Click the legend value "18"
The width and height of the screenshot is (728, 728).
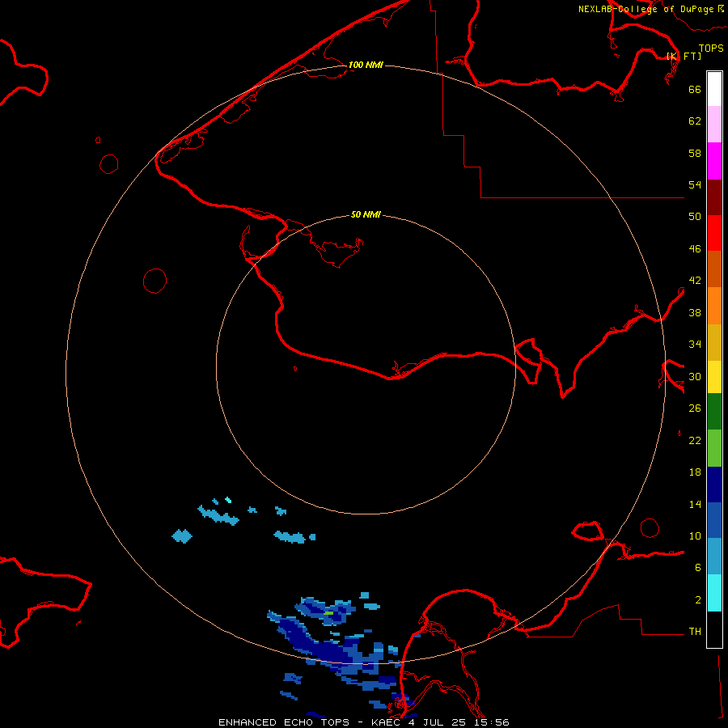pyautogui.click(x=695, y=472)
